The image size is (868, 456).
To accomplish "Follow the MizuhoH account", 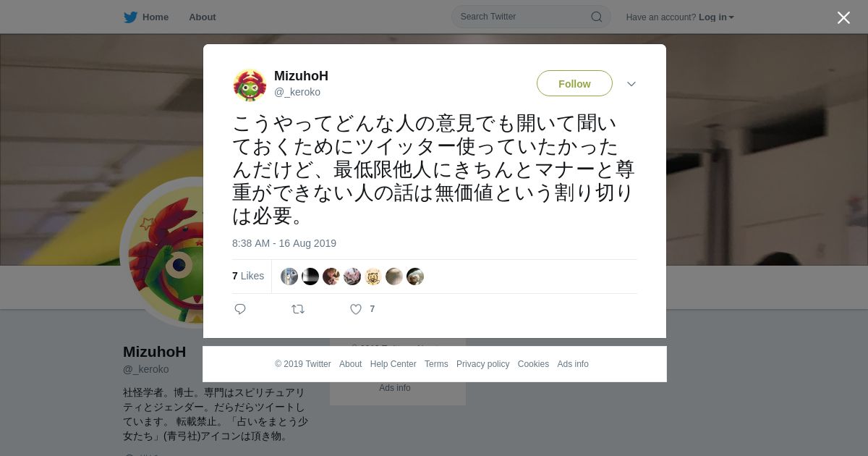I will (574, 84).
